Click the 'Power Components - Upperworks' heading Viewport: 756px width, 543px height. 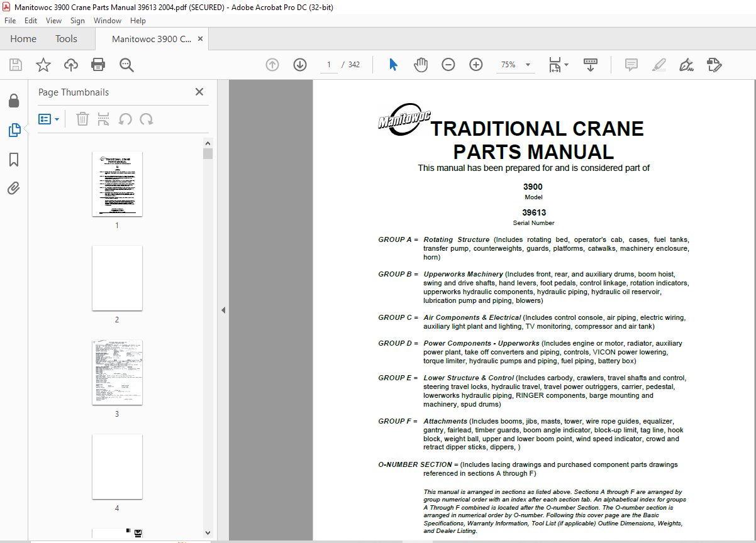coord(481,343)
